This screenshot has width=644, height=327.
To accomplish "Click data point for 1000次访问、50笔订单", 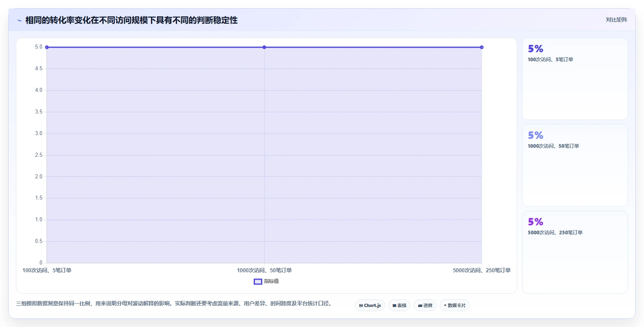I will coord(264,47).
